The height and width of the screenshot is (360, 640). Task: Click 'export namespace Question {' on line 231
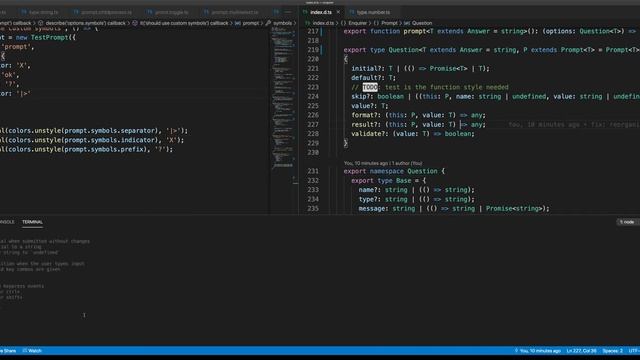pos(394,171)
